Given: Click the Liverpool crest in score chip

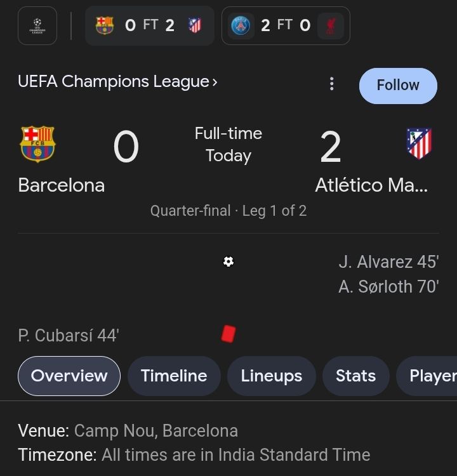Looking at the screenshot, I should coord(331,25).
